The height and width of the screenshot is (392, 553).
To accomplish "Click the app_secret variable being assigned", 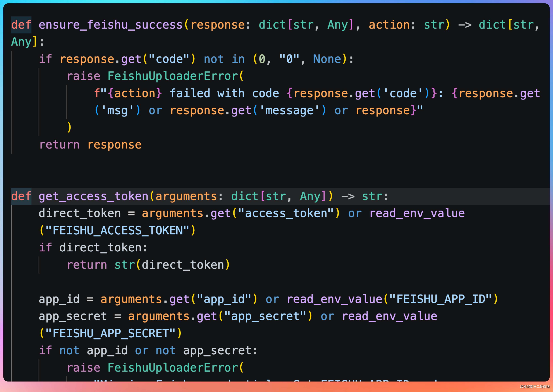I will point(73,316).
